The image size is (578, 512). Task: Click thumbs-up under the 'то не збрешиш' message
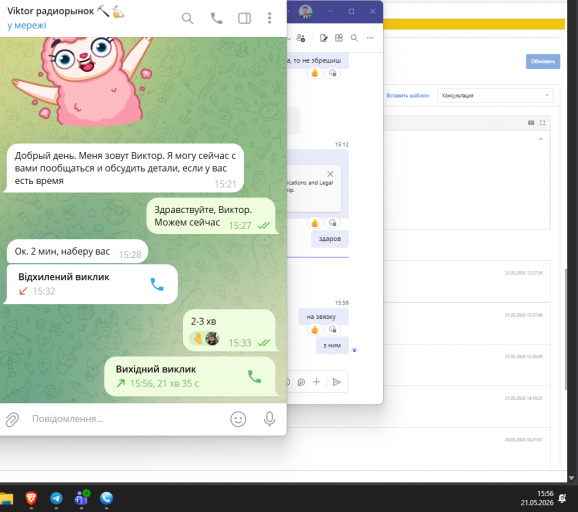click(x=315, y=73)
